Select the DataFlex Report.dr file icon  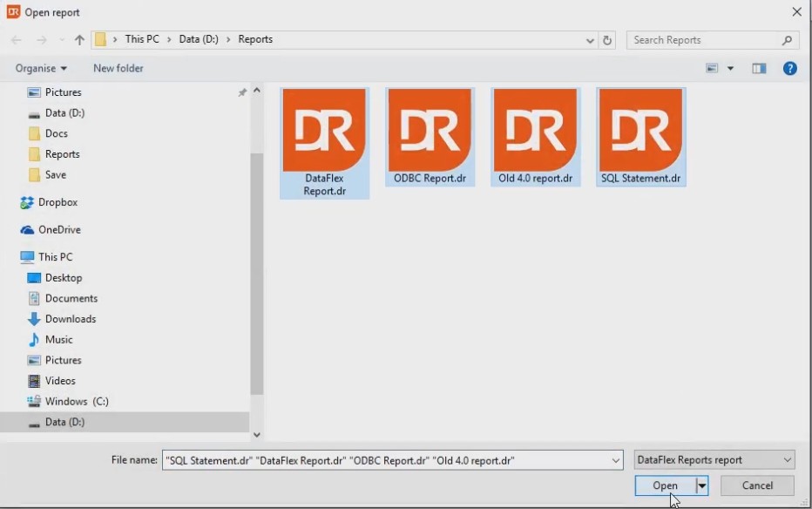324,131
